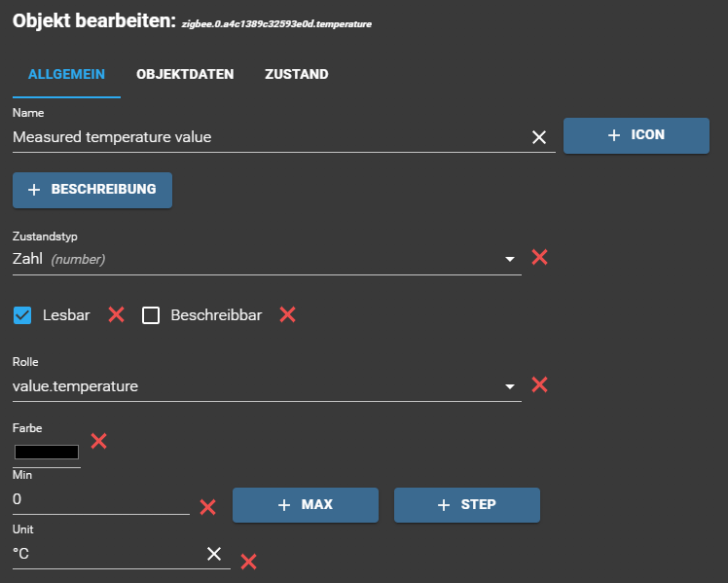Click into the Min input field
The width and height of the screenshot is (728, 583).
click(x=97, y=499)
